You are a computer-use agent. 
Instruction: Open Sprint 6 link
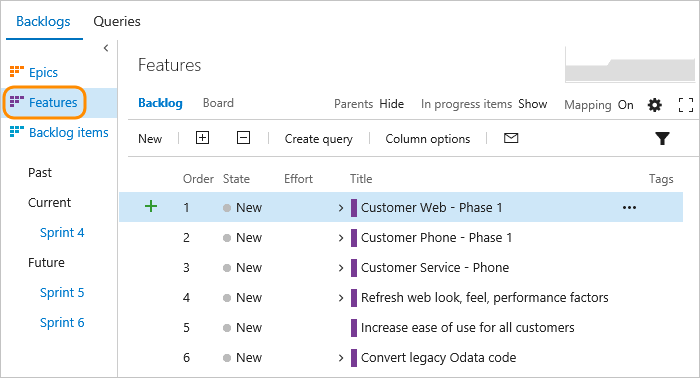click(62, 323)
